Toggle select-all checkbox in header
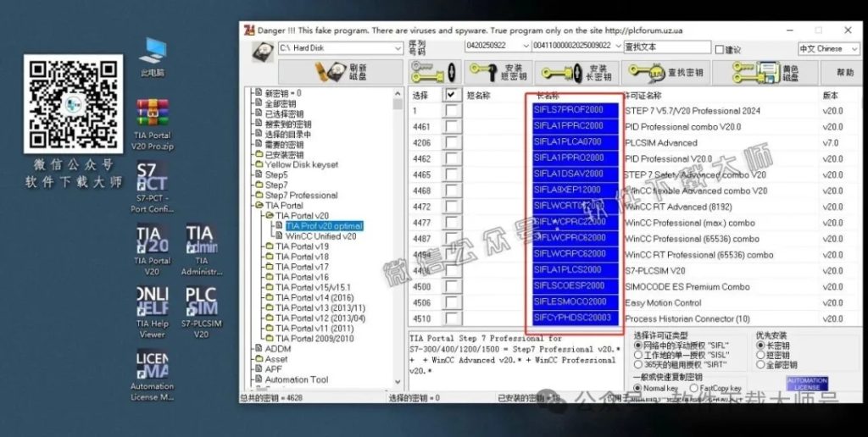Screen dimensions: 868x437 [451, 95]
